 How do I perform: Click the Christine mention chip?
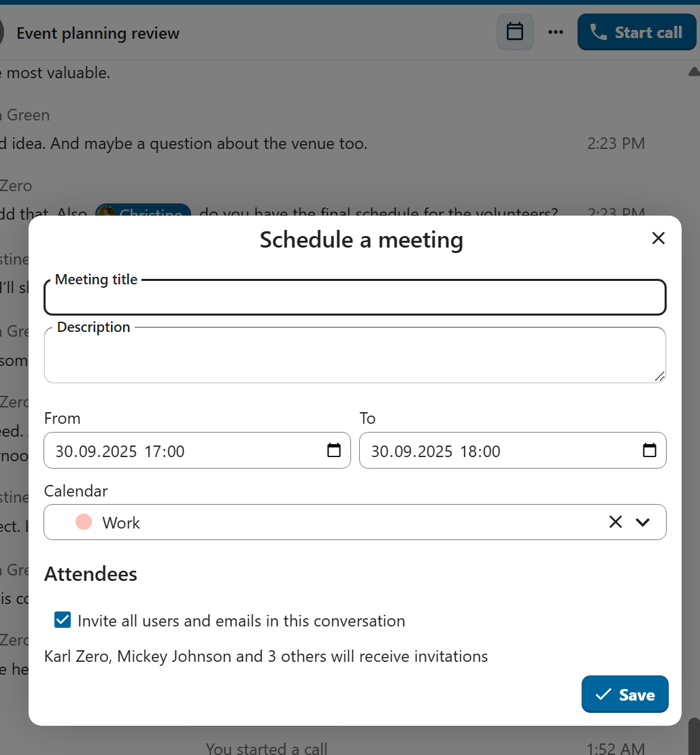pos(143,212)
